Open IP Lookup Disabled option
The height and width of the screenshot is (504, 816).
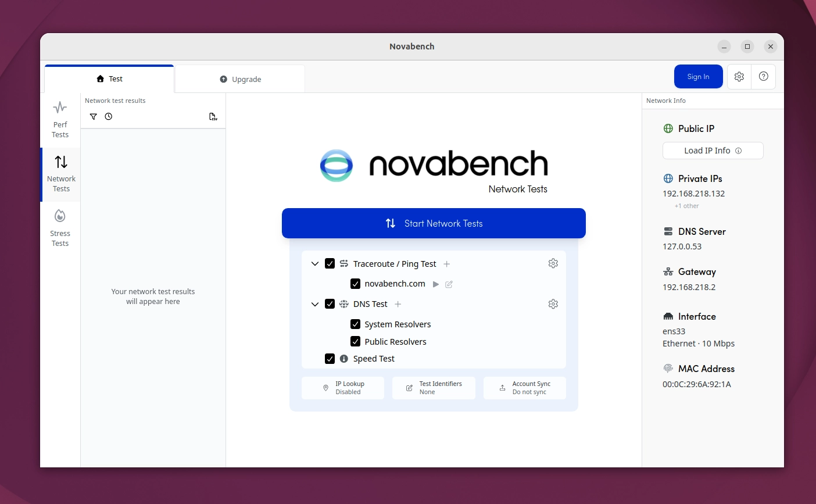coord(343,388)
